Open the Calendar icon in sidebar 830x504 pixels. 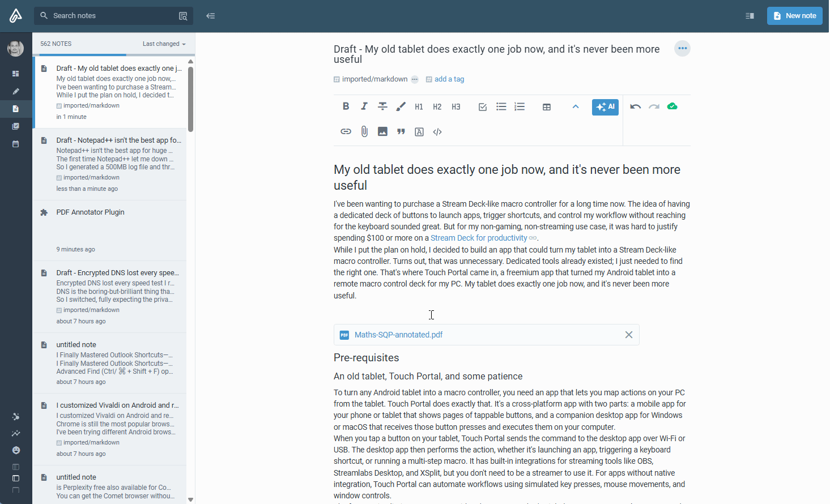[16, 144]
